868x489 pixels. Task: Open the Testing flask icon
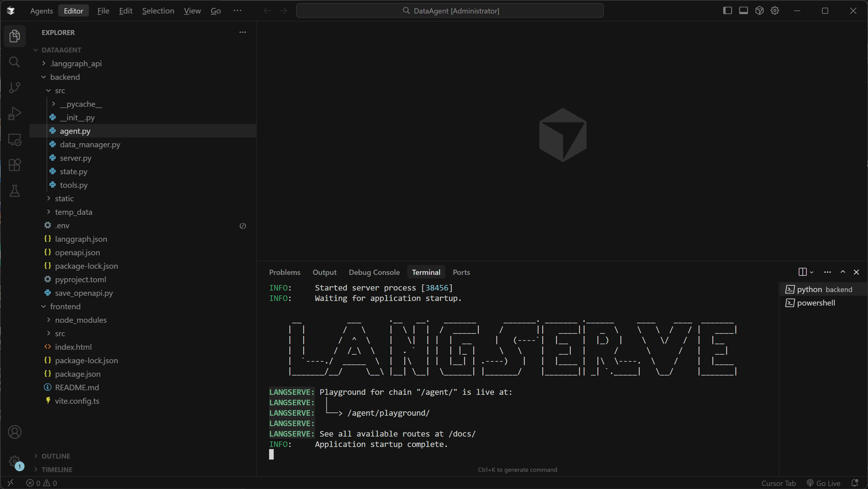[14, 191]
